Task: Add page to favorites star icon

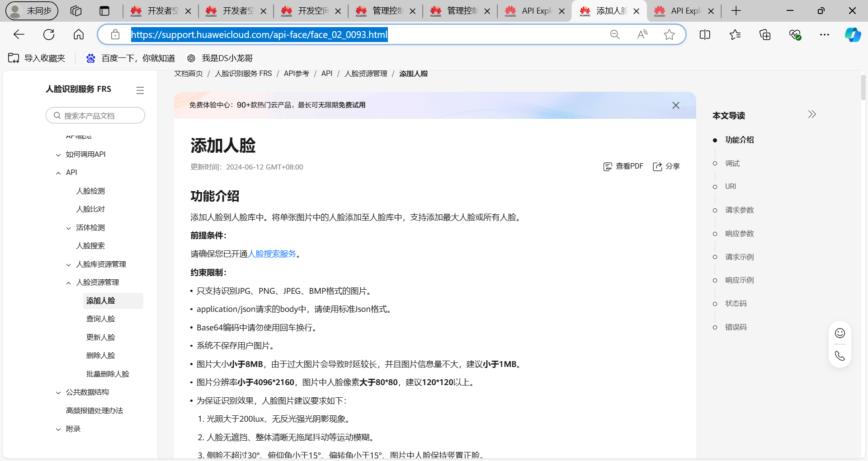Action: tap(669, 35)
